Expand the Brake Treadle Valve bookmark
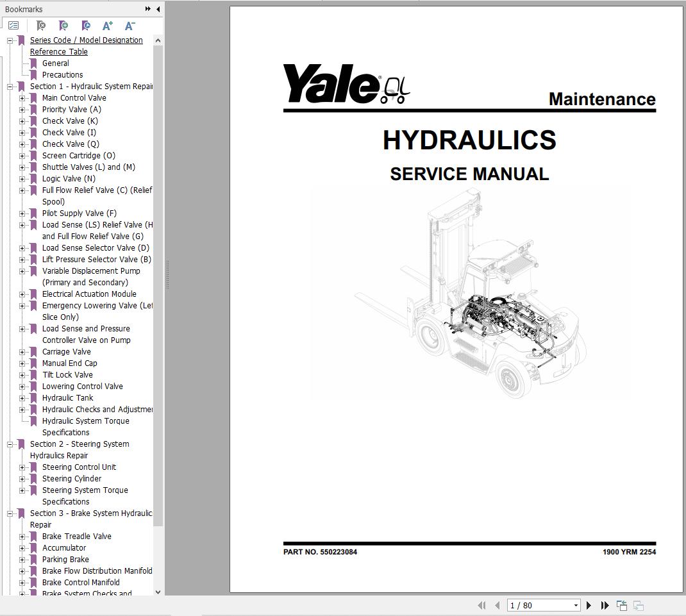This screenshot has width=686, height=616. pos(22,537)
